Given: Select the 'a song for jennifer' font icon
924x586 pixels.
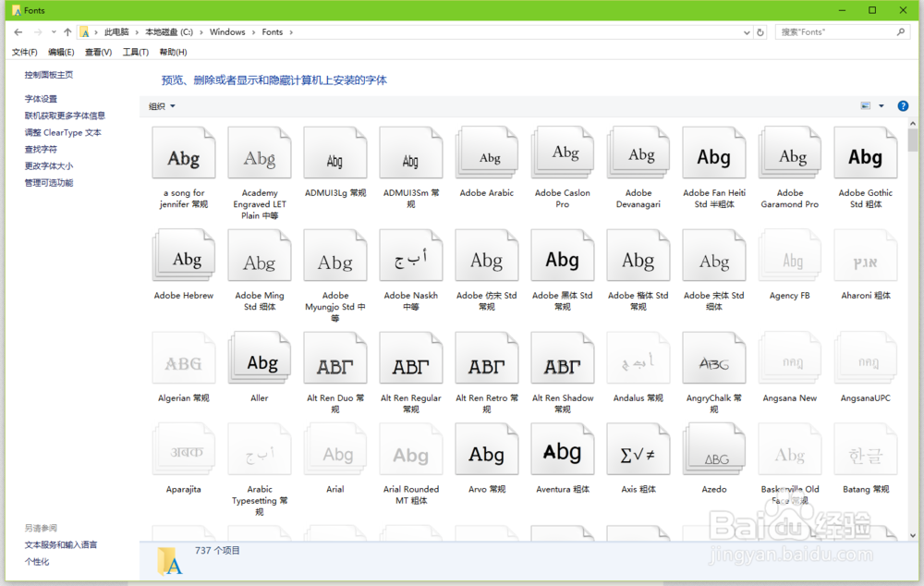Looking at the screenshot, I should pos(183,153).
